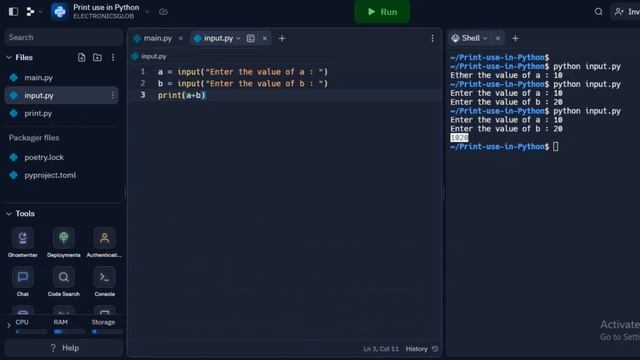Collapse the Files section

[x=9, y=58]
